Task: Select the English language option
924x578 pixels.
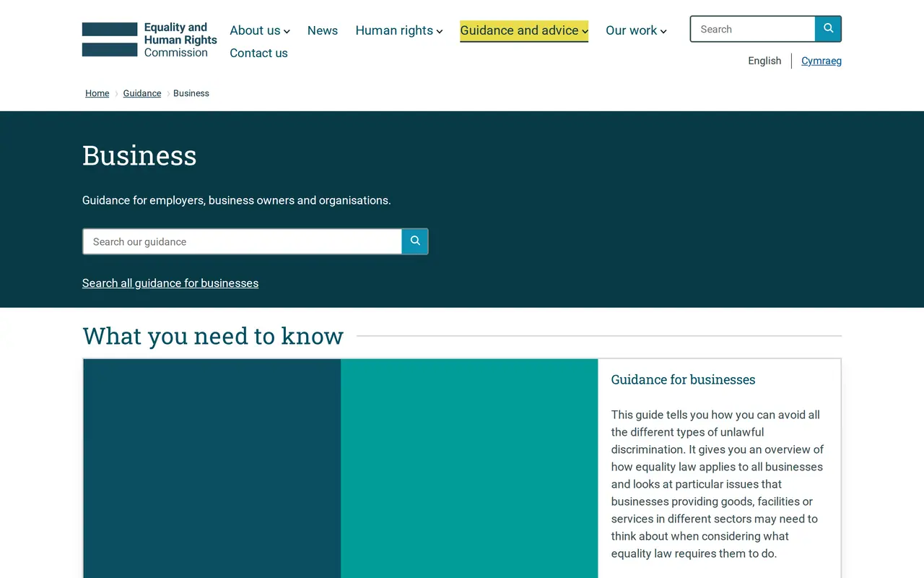Action: [x=764, y=61]
